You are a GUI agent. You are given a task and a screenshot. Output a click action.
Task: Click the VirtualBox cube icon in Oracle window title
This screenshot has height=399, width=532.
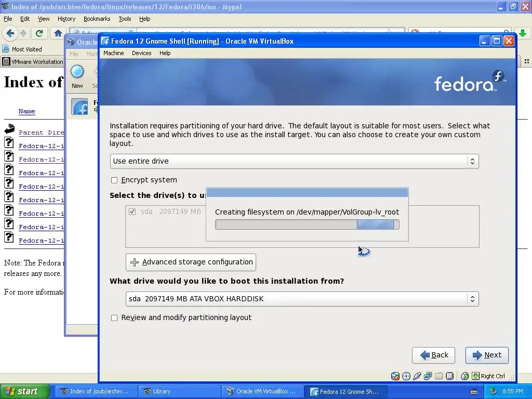point(71,42)
